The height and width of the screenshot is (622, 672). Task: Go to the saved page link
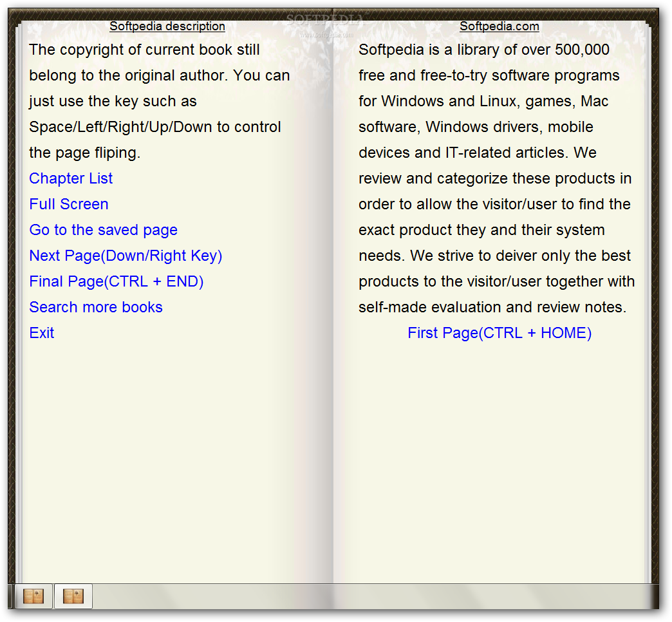(x=103, y=231)
